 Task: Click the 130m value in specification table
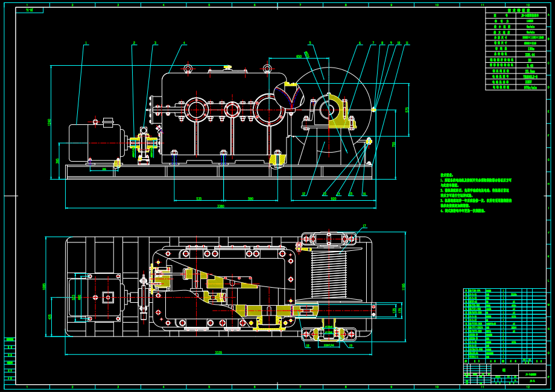pos(530,48)
